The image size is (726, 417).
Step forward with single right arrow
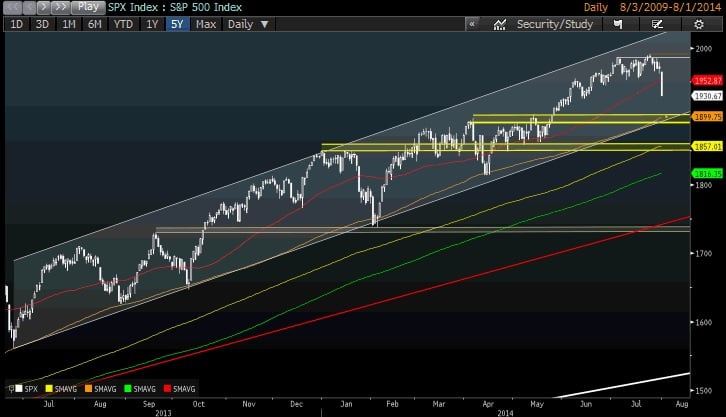click(43, 7)
